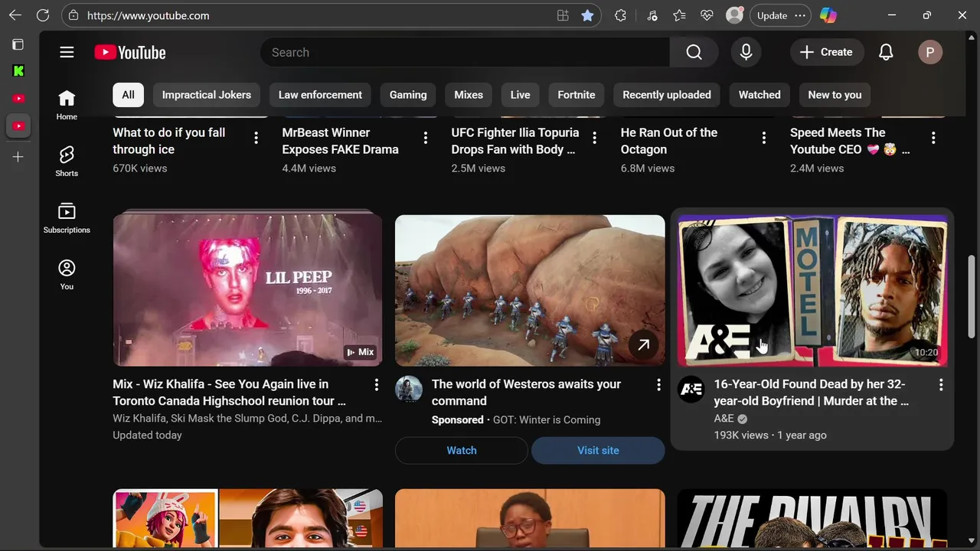Open the browser favorites list icon

pos(679,15)
